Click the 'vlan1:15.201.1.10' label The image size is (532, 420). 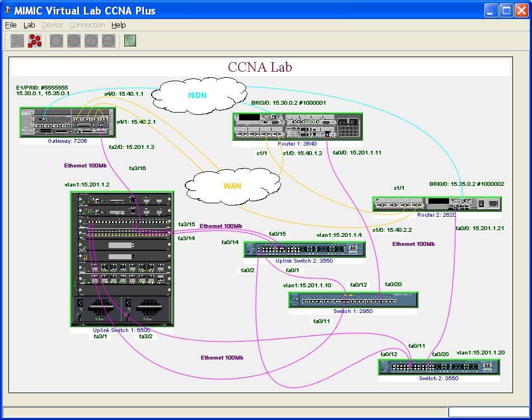(307, 285)
